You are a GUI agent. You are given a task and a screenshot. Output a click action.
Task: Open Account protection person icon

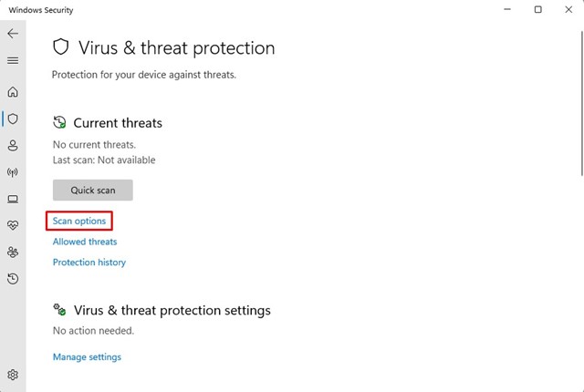(13, 146)
